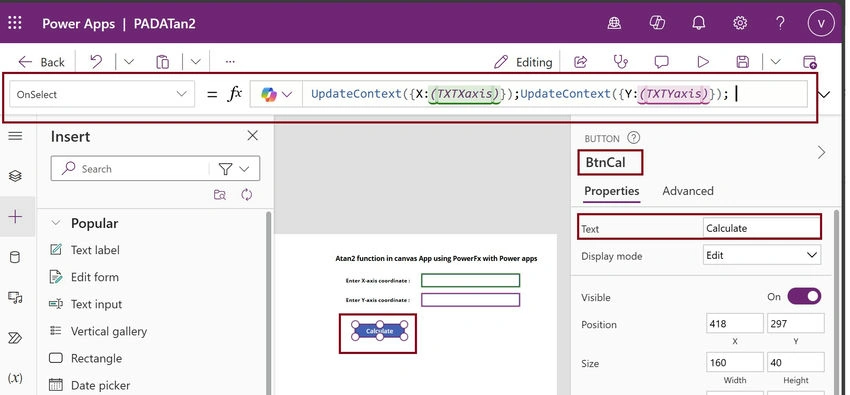Open the comments icon

click(x=661, y=62)
